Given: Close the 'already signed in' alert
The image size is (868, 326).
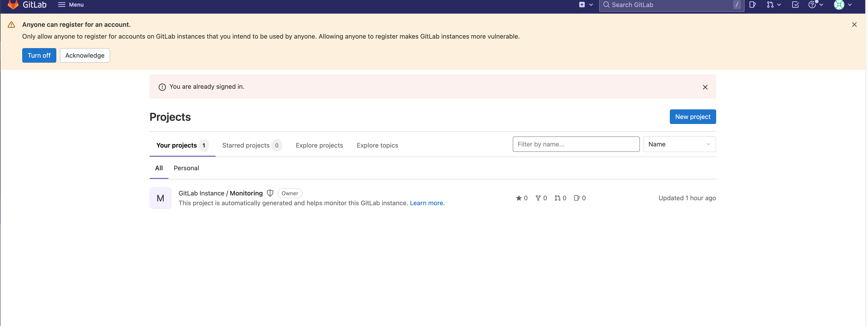Looking at the screenshot, I should [705, 87].
